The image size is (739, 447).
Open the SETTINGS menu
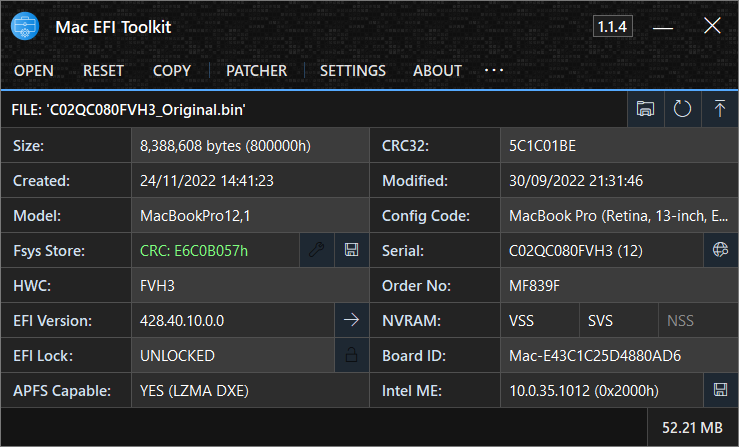click(352, 71)
